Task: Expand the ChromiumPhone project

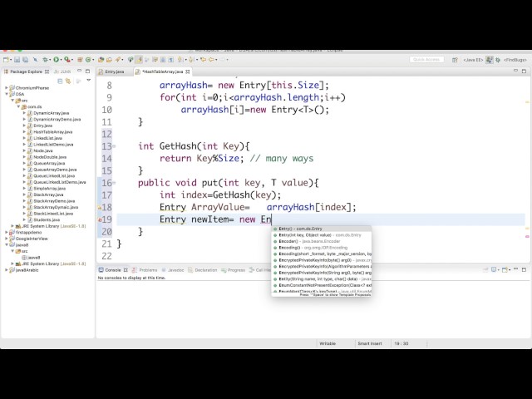Action: [x=7, y=88]
